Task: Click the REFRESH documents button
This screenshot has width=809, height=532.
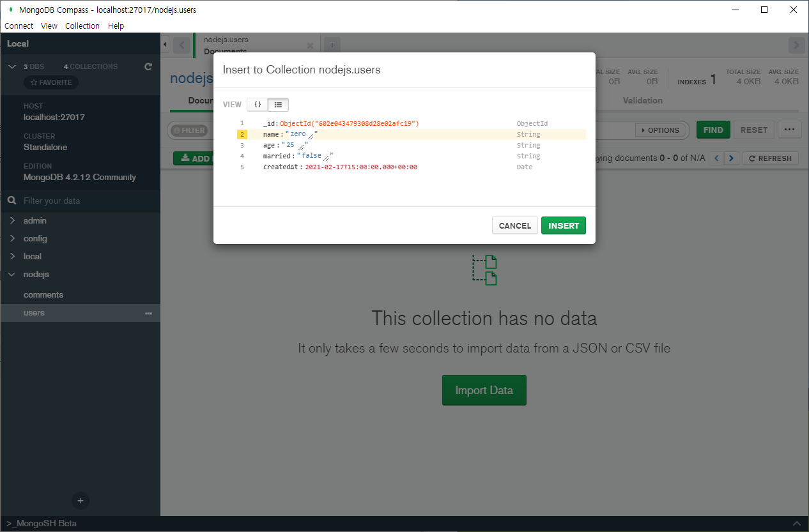Action: (771, 158)
